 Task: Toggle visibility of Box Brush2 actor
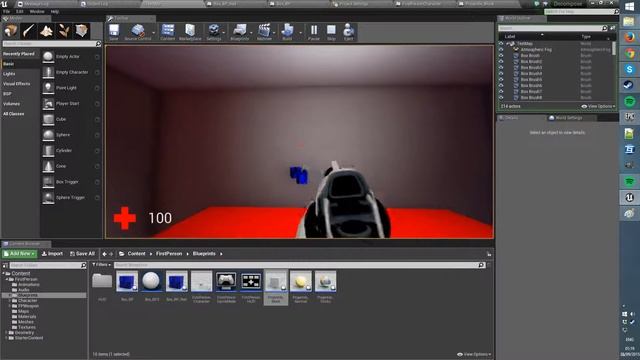[x=501, y=62]
